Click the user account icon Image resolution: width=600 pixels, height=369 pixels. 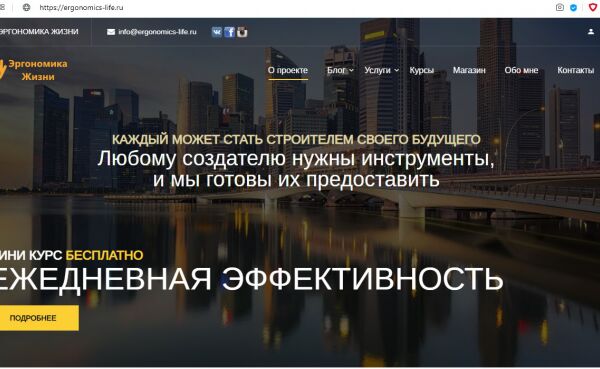591,32
